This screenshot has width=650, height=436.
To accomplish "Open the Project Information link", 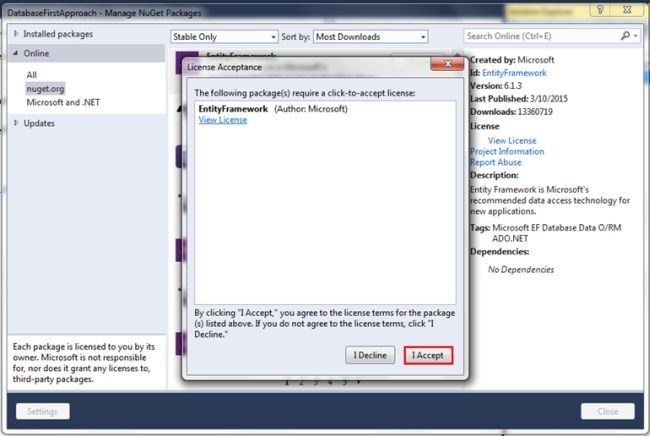I will tap(507, 151).
